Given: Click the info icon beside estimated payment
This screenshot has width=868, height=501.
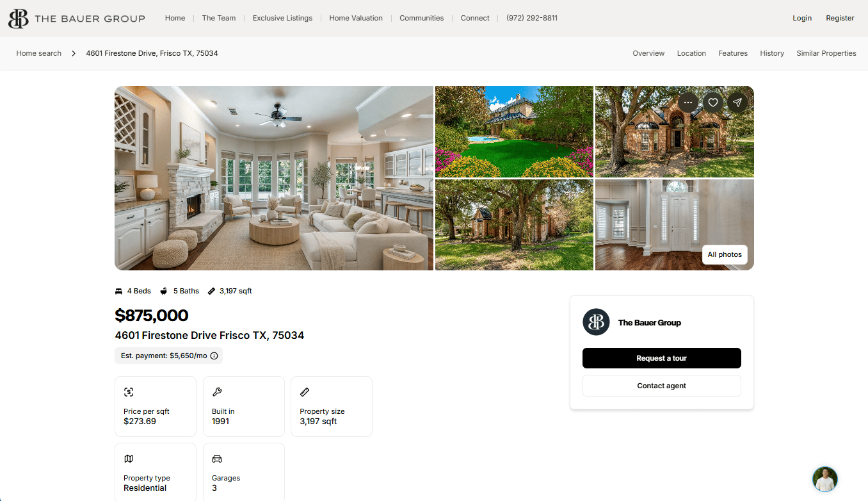Looking at the screenshot, I should 214,356.
